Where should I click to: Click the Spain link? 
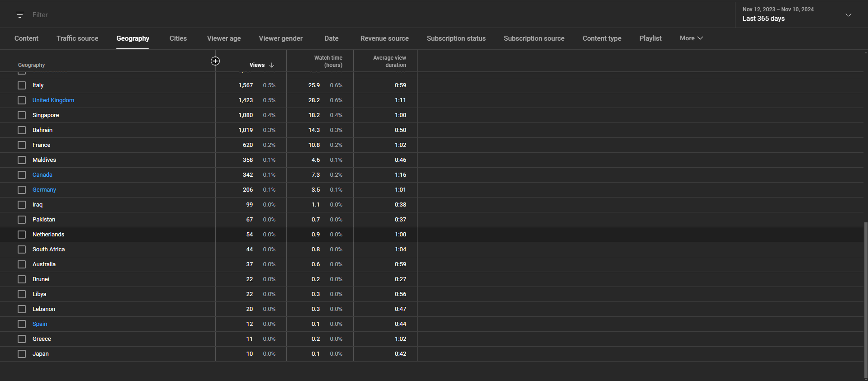[x=40, y=324]
